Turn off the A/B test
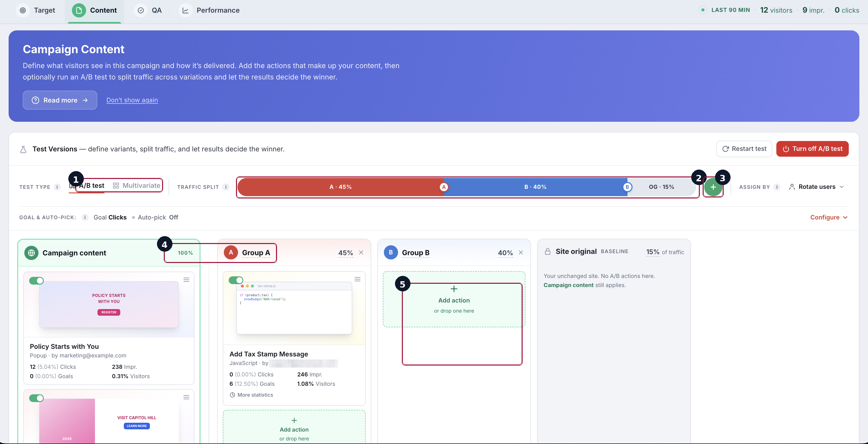 pyautogui.click(x=812, y=149)
